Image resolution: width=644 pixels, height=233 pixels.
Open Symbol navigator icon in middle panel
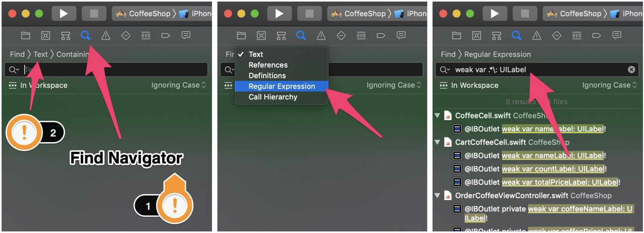(x=281, y=36)
